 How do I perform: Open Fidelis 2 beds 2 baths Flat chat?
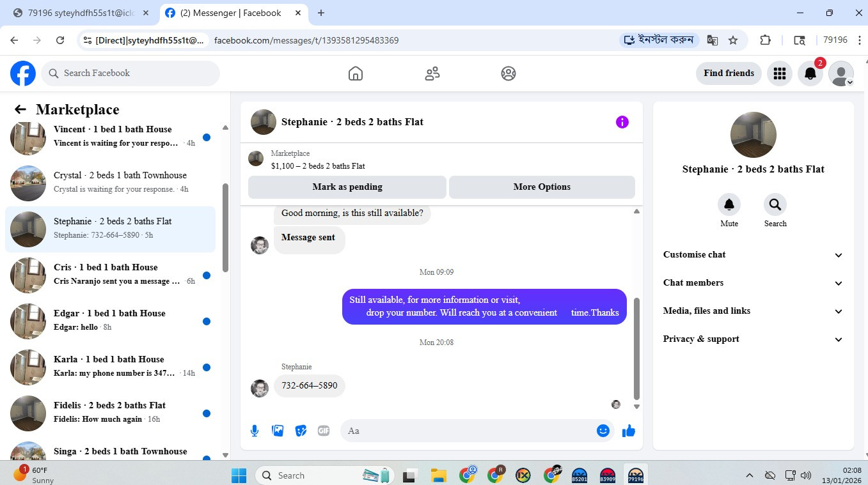pyautogui.click(x=110, y=413)
